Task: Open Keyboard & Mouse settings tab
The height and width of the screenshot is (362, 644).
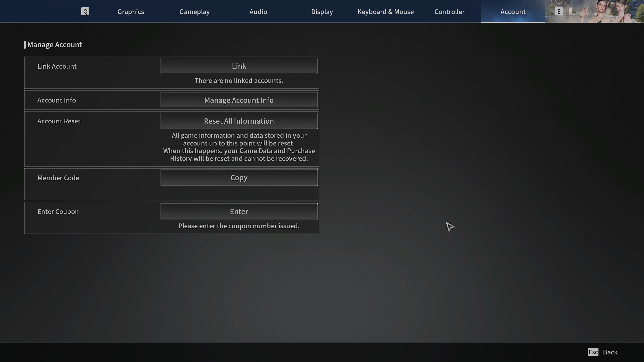Action: pyautogui.click(x=385, y=12)
